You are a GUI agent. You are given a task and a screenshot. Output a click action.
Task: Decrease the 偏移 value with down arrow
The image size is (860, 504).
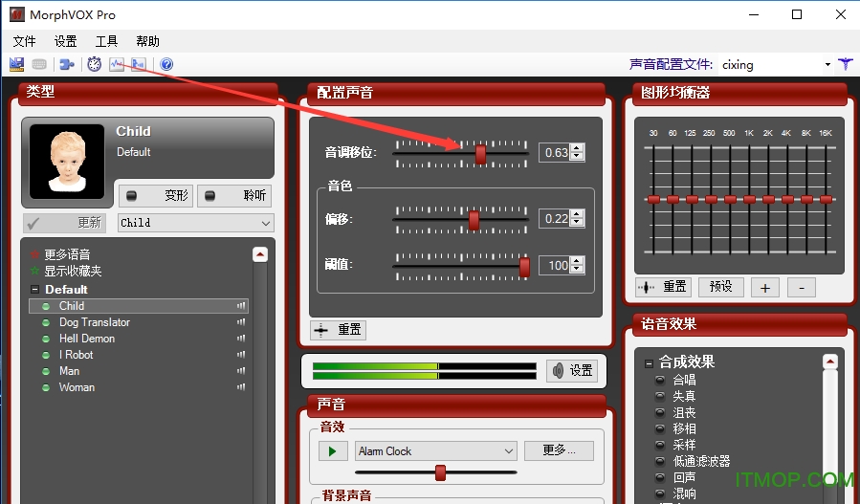(577, 222)
